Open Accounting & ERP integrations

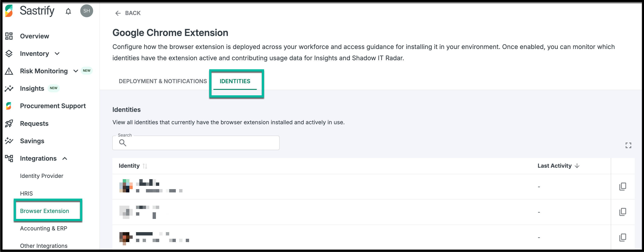(x=44, y=228)
